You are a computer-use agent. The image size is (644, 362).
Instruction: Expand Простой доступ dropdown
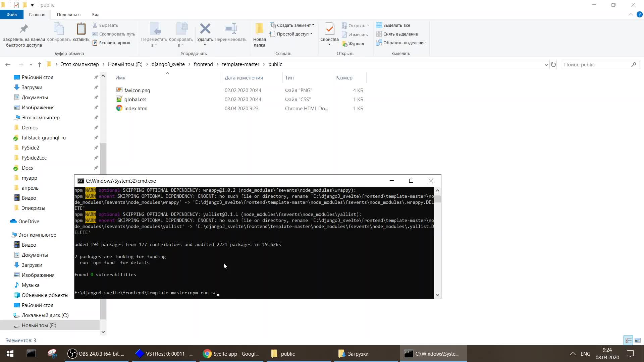point(291,34)
